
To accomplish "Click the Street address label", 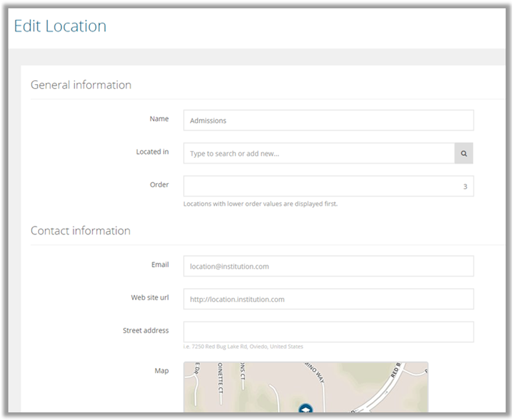I will pos(146,330).
